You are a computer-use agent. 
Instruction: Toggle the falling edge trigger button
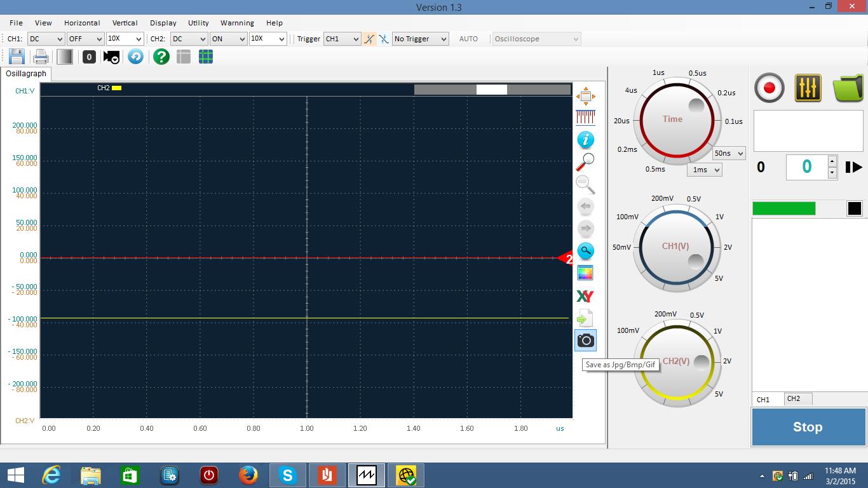pyautogui.click(x=384, y=39)
